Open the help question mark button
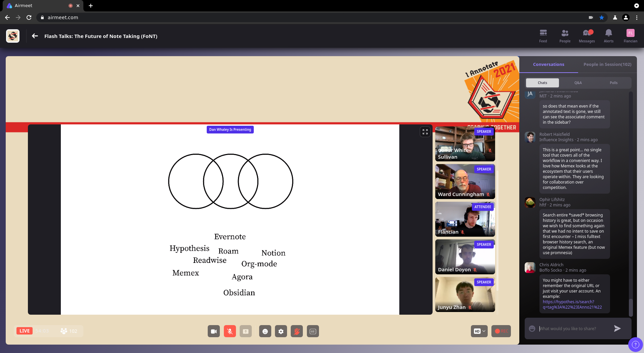This screenshot has width=644, height=353. [x=635, y=345]
